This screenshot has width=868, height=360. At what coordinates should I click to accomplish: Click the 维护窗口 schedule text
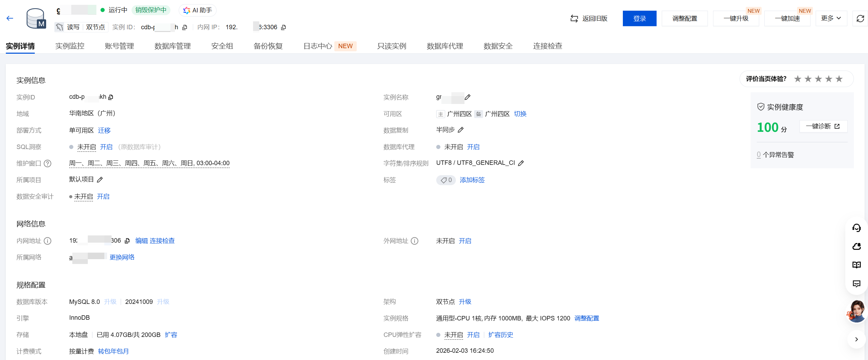(x=149, y=163)
